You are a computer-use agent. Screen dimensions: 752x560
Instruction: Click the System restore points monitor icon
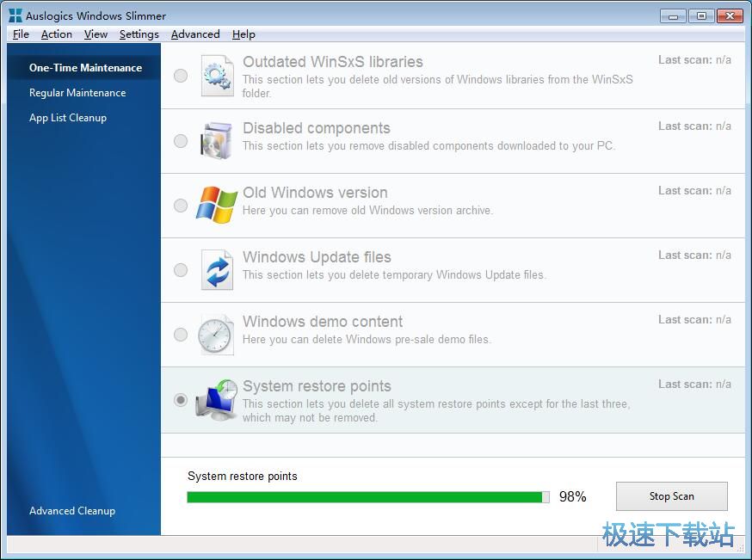[x=216, y=400]
